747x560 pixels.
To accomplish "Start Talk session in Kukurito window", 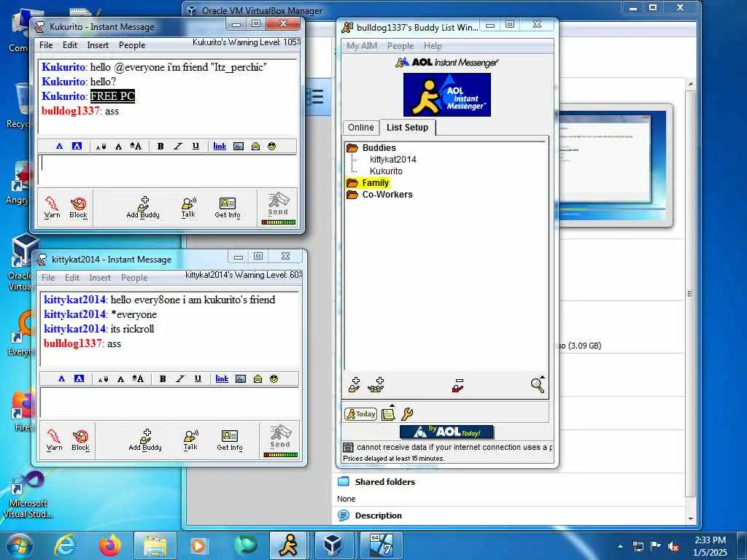I will click(x=189, y=207).
